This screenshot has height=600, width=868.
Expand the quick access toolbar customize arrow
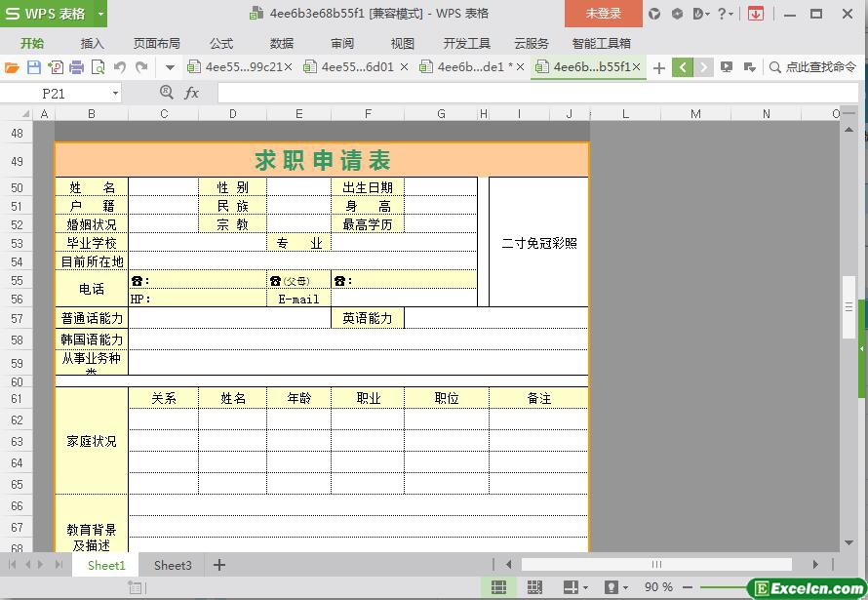point(170,67)
